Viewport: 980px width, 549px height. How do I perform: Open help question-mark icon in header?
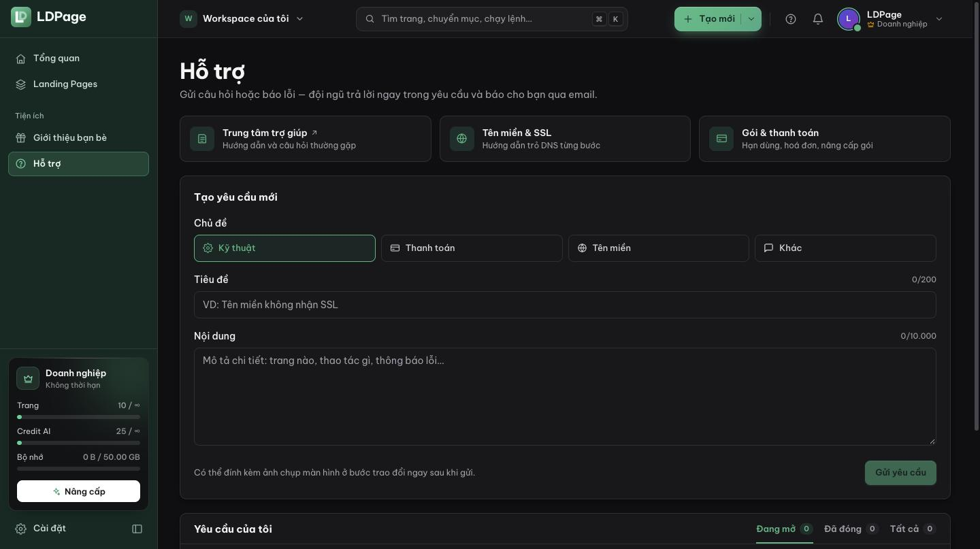coord(791,19)
